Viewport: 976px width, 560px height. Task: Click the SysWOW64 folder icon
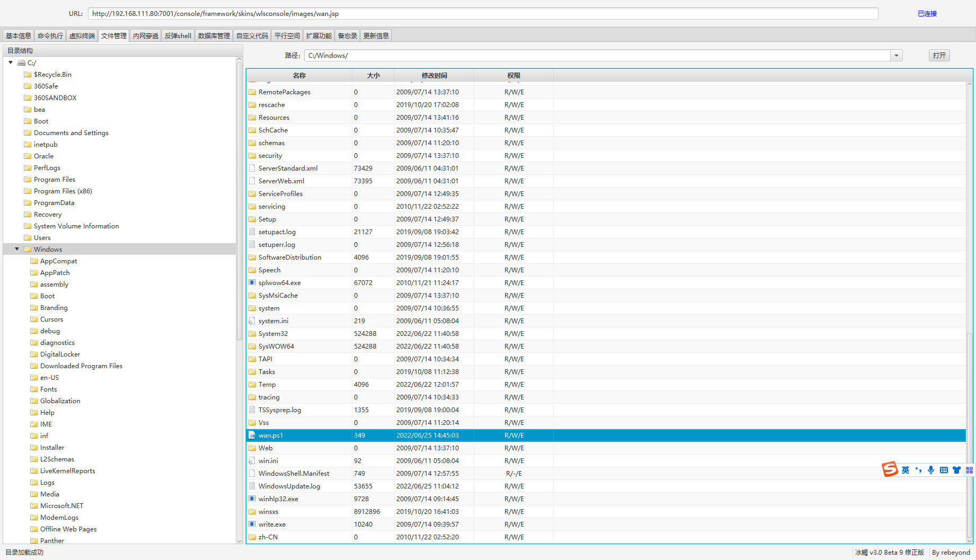tap(252, 346)
